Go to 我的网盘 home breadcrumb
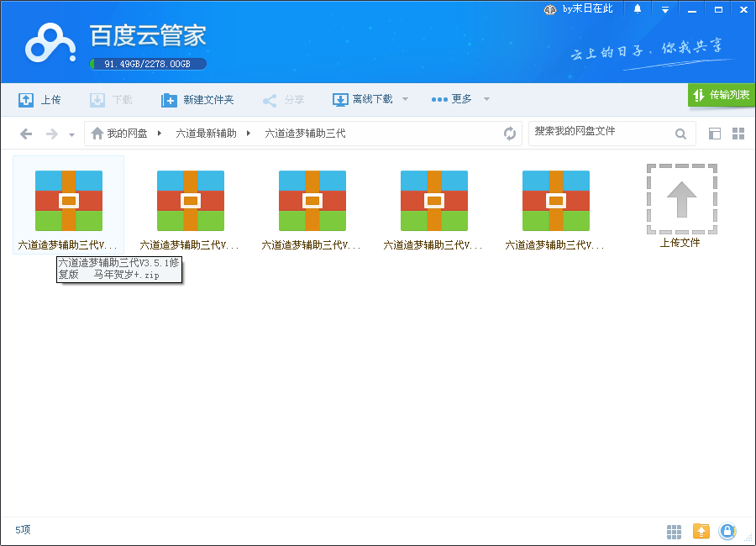Image resolution: width=756 pixels, height=546 pixels. (x=119, y=134)
